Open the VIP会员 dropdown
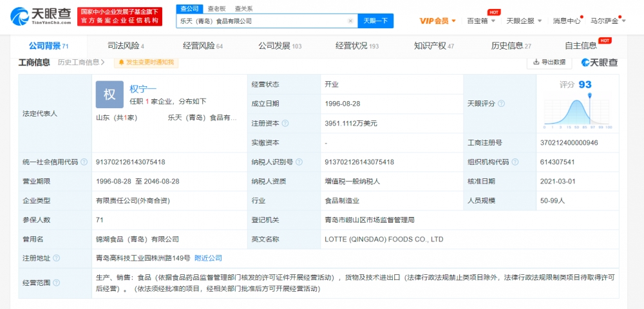644x309 pixels. click(438, 21)
